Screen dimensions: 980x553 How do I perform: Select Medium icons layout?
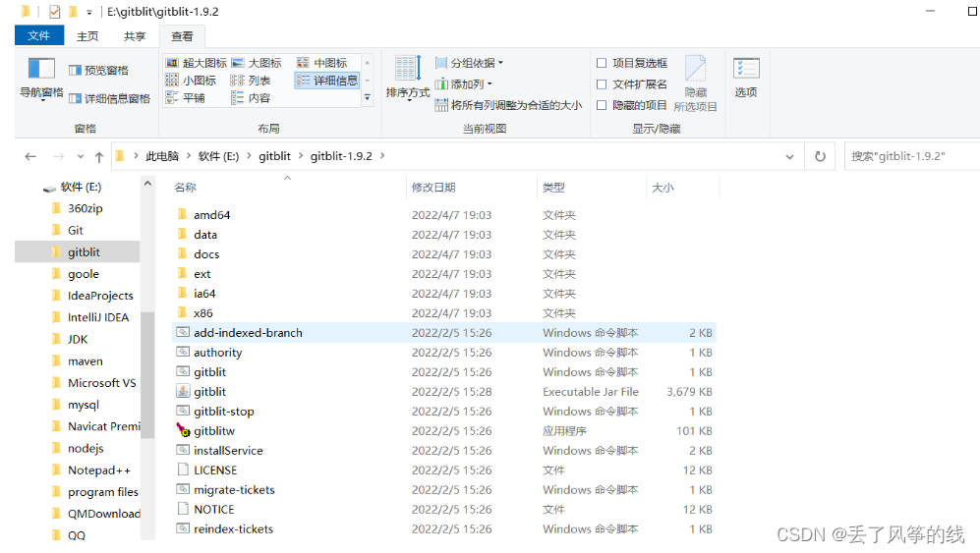[321, 63]
